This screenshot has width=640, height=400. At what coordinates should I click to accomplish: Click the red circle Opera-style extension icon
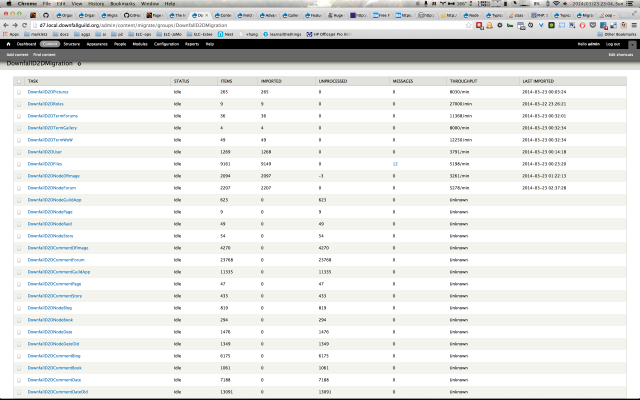582,25
